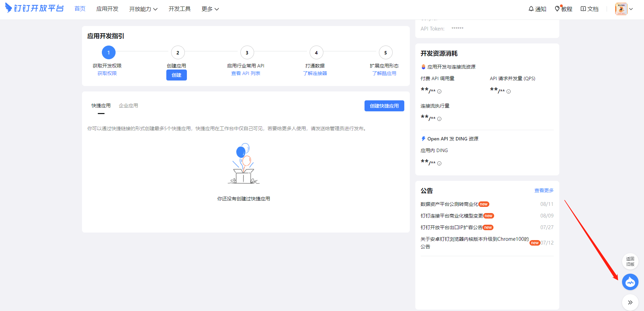
Task: Expand the account dropdown arrow
Action: coord(631,9)
